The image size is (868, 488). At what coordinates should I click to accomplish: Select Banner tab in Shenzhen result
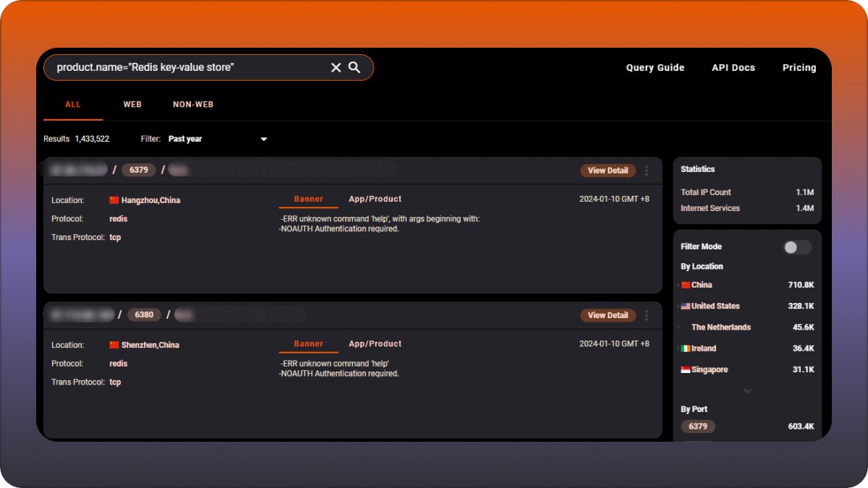[309, 343]
